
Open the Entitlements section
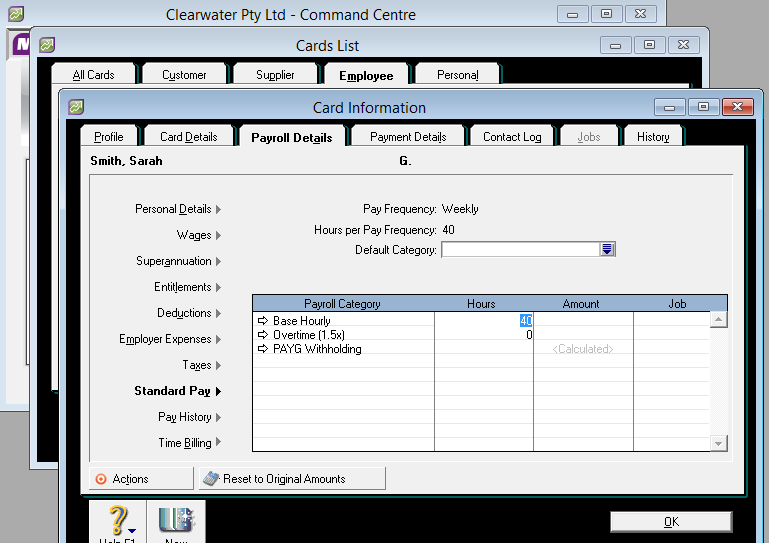coord(187,287)
